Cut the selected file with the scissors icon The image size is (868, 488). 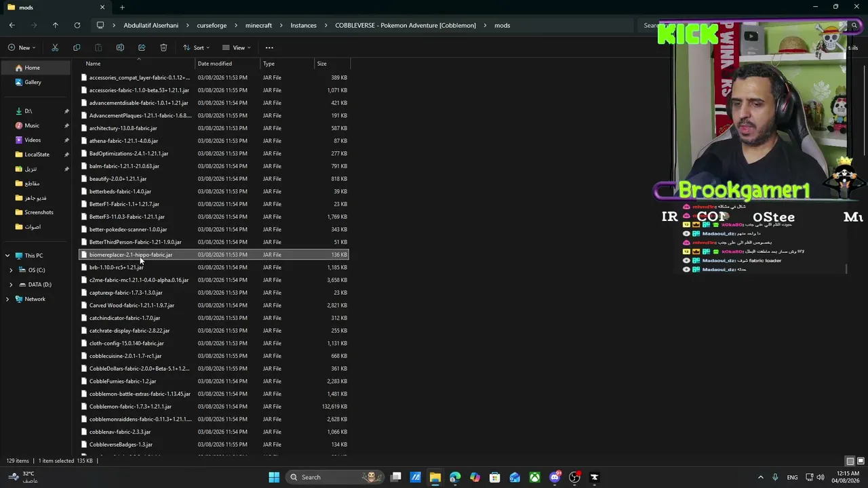tap(55, 47)
